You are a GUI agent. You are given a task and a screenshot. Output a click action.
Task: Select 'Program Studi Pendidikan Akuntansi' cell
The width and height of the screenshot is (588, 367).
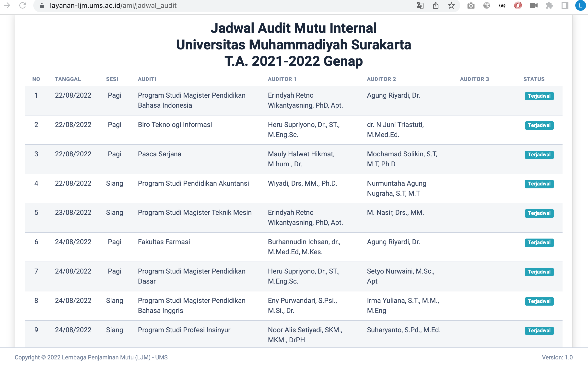click(x=193, y=183)
